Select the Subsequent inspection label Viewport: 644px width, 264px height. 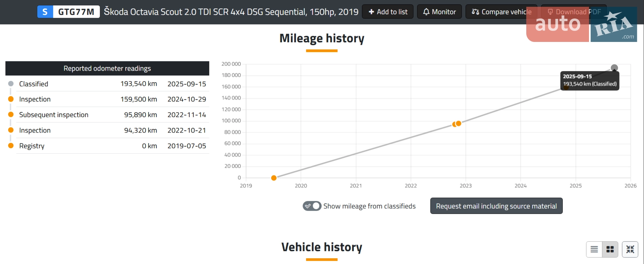coord(54,115)
